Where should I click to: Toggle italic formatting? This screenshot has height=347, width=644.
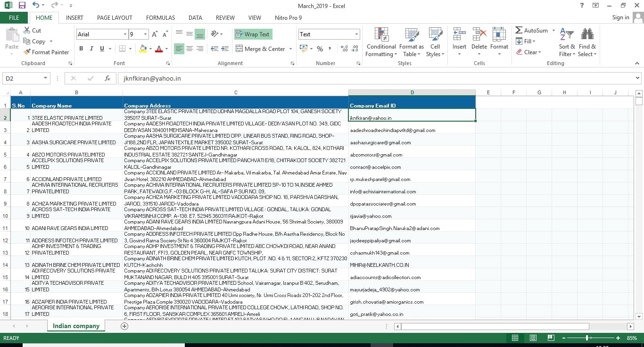(x=91, y=49)
